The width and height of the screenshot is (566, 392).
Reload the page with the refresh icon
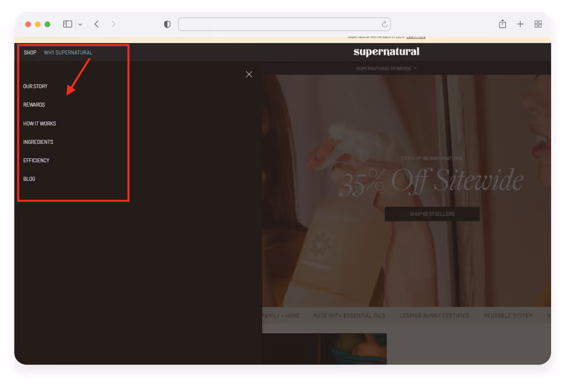[384, 24]
